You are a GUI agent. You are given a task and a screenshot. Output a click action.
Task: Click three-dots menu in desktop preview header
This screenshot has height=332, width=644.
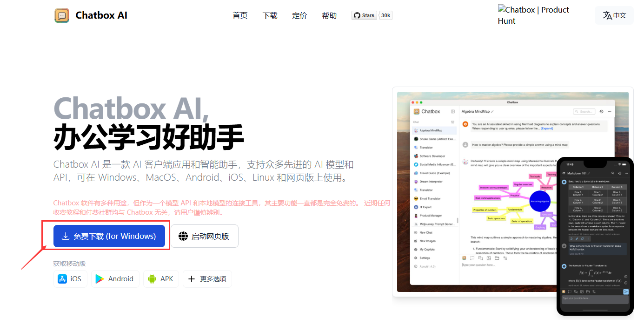[610, 112]
